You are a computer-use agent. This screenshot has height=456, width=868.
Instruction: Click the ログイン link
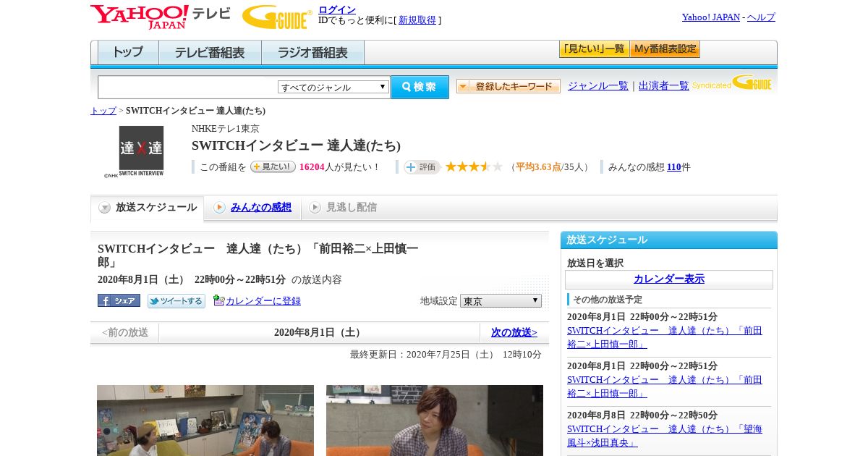click(337, 9)
